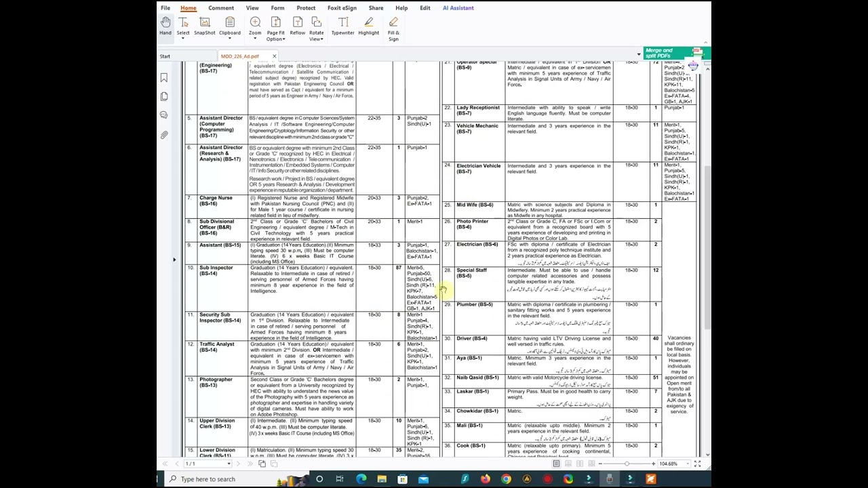Switch to single page view mode
Screen dimensions: 868x488
click(x=556, y=464)
